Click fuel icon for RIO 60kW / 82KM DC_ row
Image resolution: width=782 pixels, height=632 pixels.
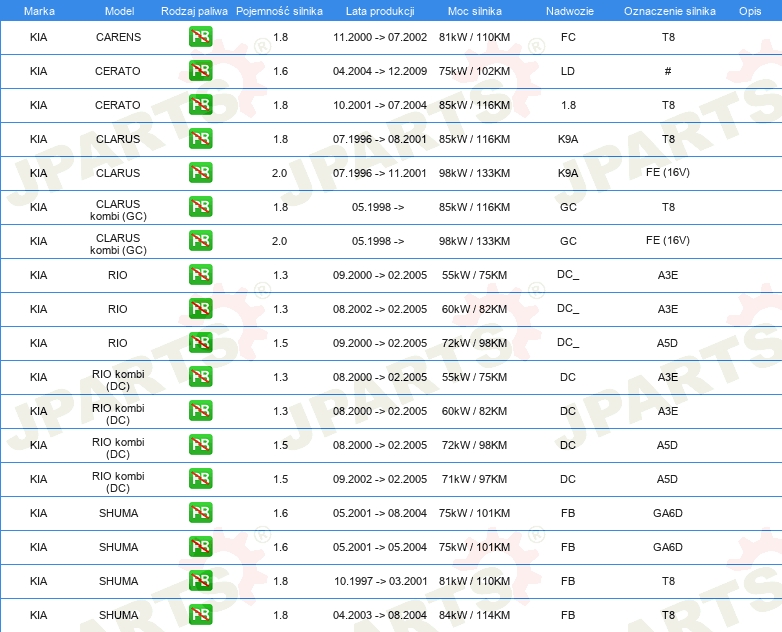tap(200, 308)
